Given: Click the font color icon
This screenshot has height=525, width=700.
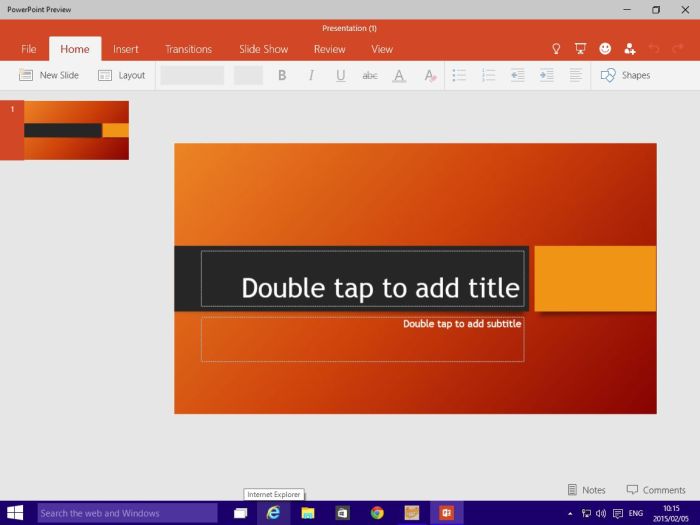Looking at the screenshot, I should pyautogui.click(x=399, y=75).
